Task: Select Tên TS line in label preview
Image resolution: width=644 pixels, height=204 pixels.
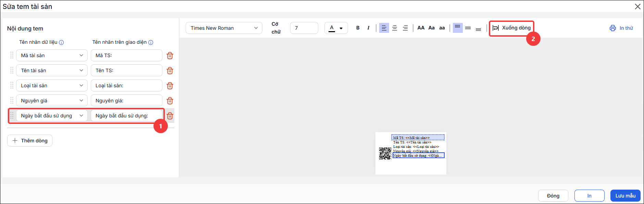Action: point(412,142)
